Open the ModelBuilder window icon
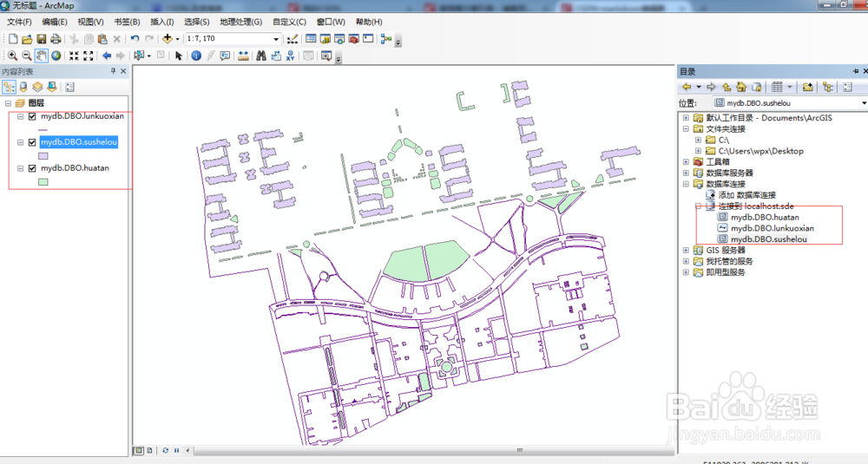 [386, 39]
